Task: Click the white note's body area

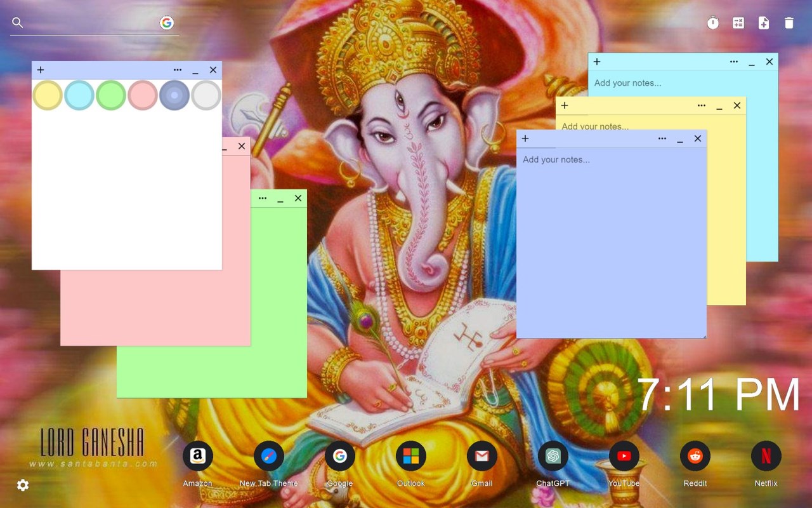Action: [x=127, y=190]
